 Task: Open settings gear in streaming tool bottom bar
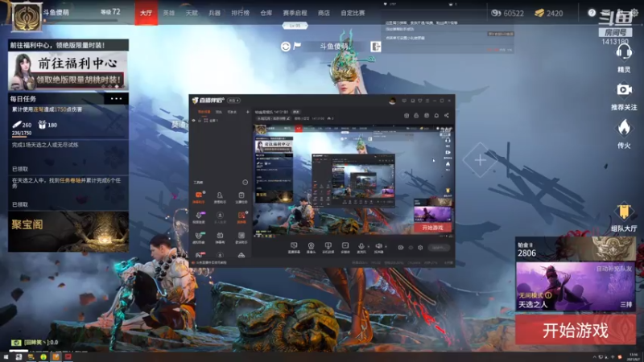[x=420, y=248]
